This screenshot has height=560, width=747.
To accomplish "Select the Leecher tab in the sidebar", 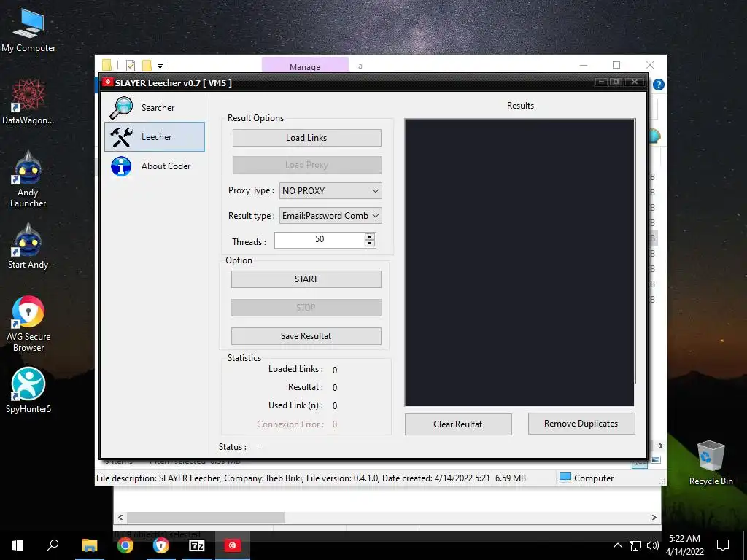I will click(155, 136).
